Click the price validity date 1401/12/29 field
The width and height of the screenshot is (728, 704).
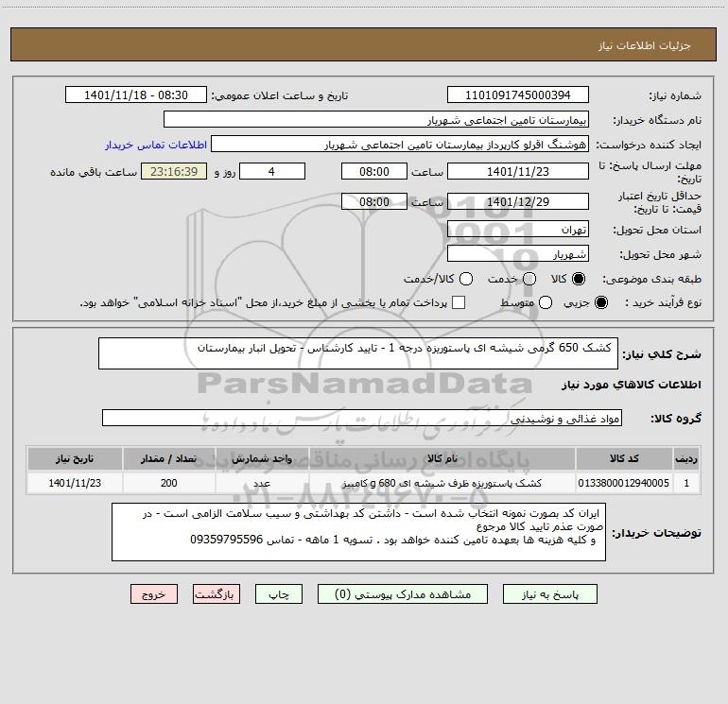(x=518, y=201)
